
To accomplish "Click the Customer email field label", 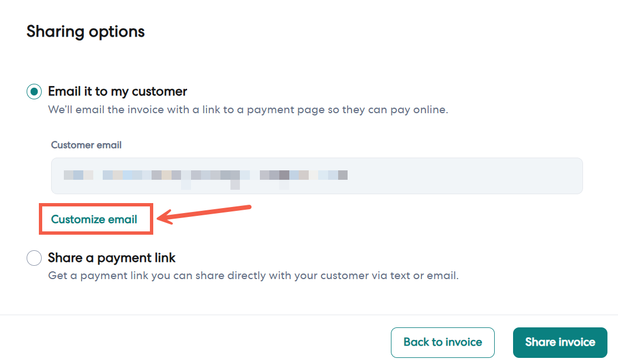I will [x=86, y=145].
